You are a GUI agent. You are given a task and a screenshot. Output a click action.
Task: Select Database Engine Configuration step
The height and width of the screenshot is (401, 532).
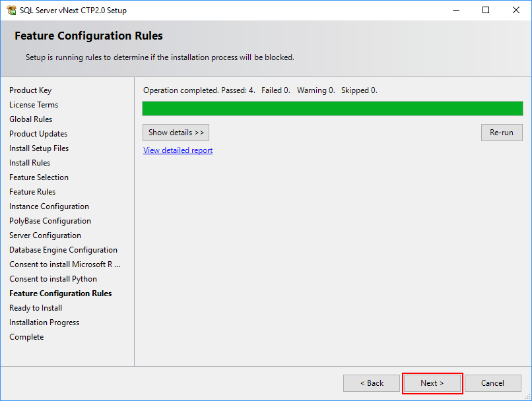pyautogui.click(x=63, y=249)
